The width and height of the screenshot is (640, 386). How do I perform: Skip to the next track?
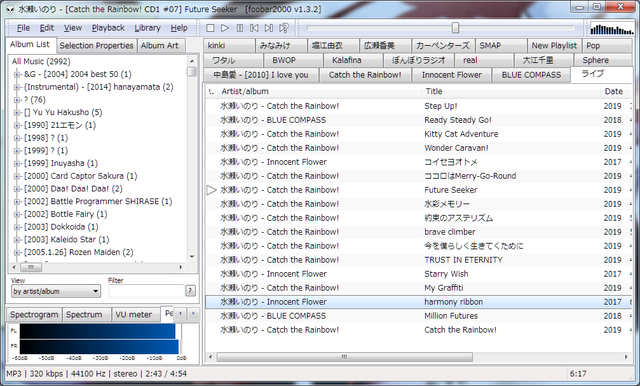[269, 28]
